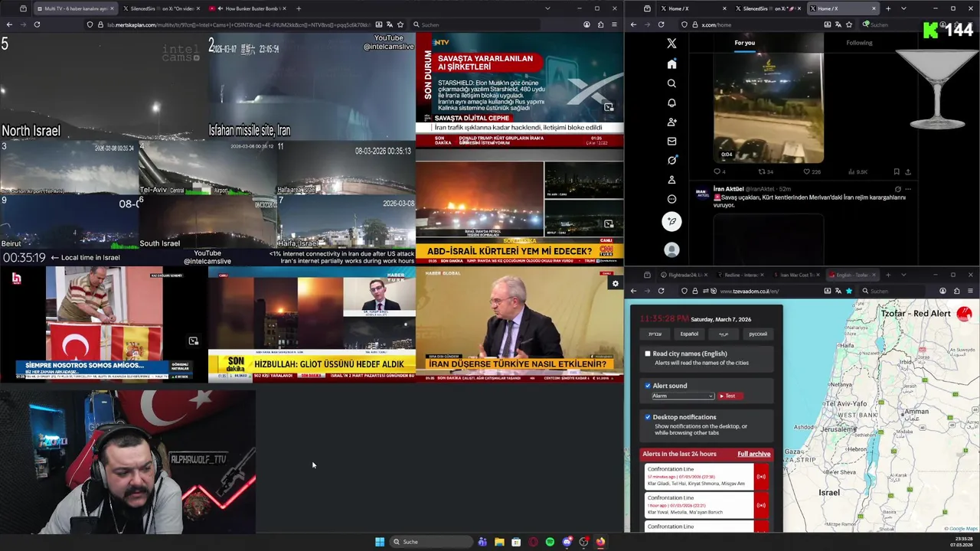Open X Profile icon in sidebar
The height and width of the screenshot is (551, 980).
point(671,179)
